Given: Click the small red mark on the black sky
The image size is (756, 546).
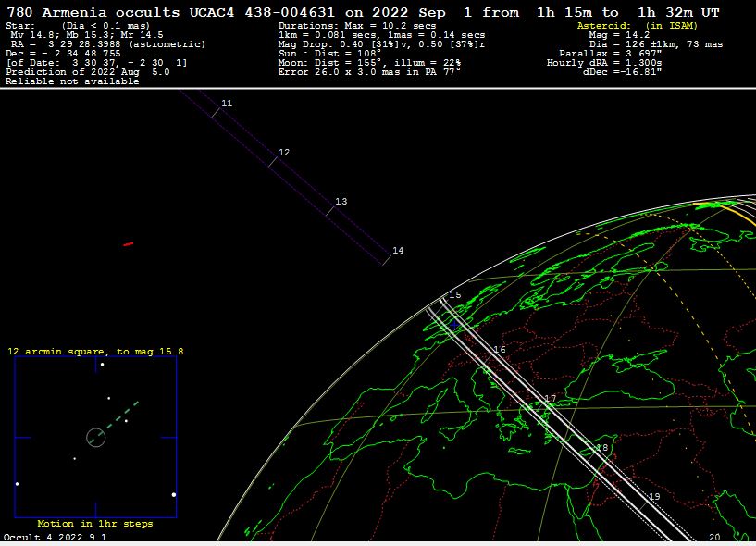Looking at the screenshot, I should (128, 244).
